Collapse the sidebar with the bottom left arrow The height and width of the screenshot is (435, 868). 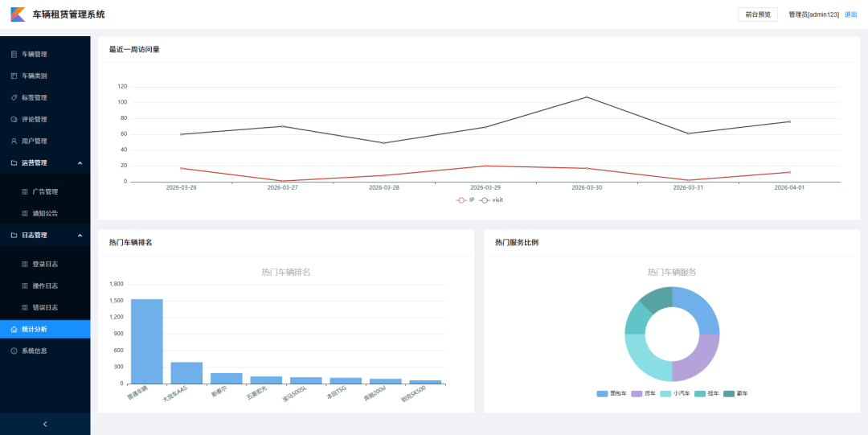point(45,425)
